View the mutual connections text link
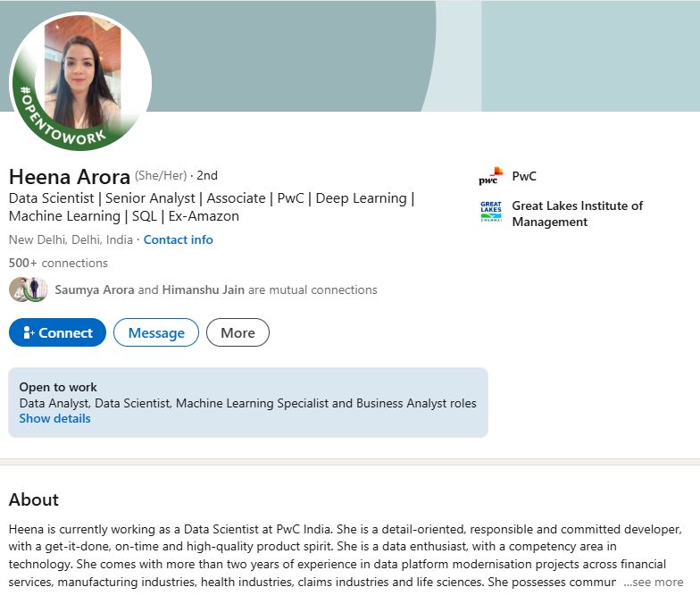Viewport: 700px width, 604px height. pos(216,289)
